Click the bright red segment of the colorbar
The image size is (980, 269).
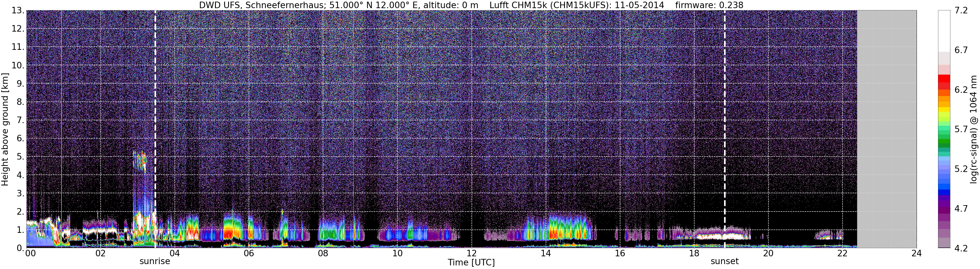pos(944,78)
